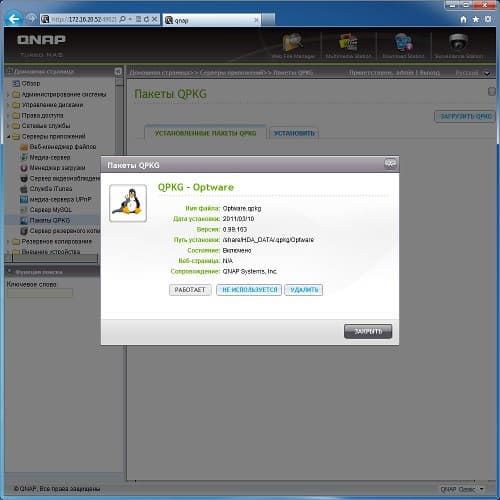Open the address bar history dropdown arrow
The image size is (500, 500).
[x=130, y=19]
